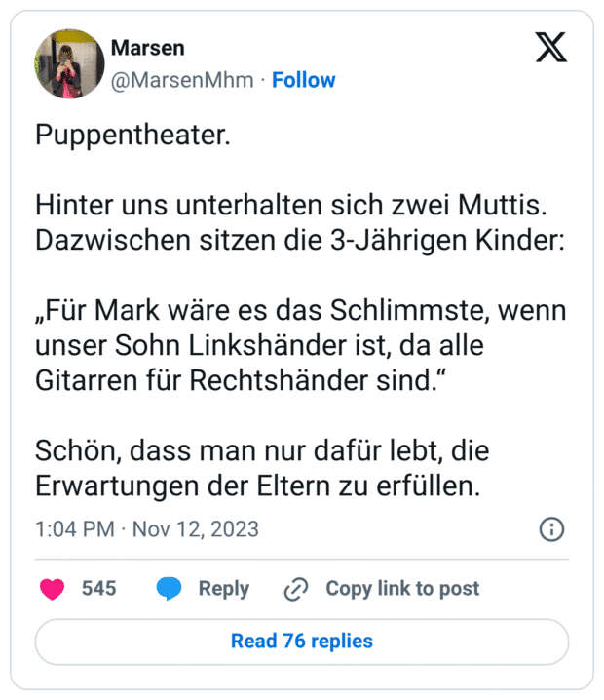Click the line mentioning zwei Muttis
This screenshot has height=700, width=604.
click(x=291, y=206)
